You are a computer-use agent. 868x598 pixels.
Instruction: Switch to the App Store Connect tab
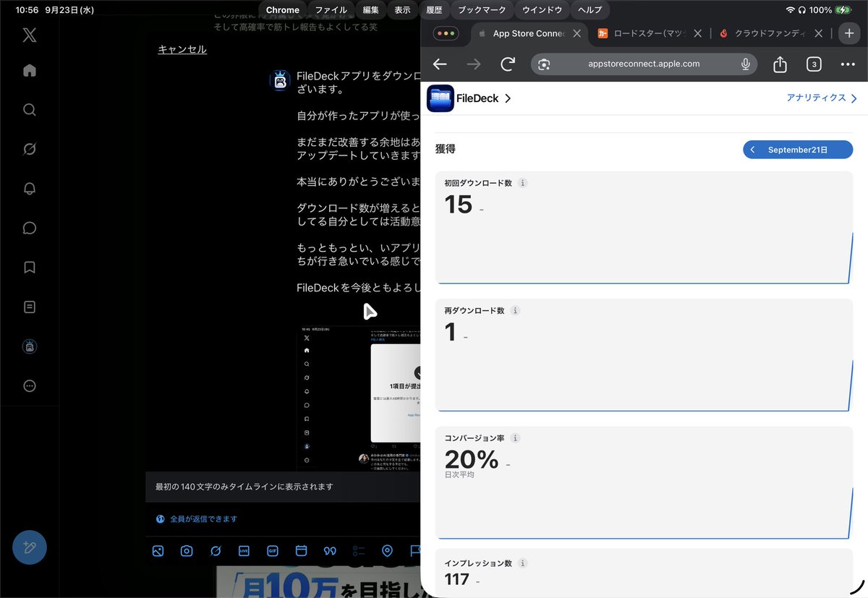pyautogui.click(x=530, y=33)
